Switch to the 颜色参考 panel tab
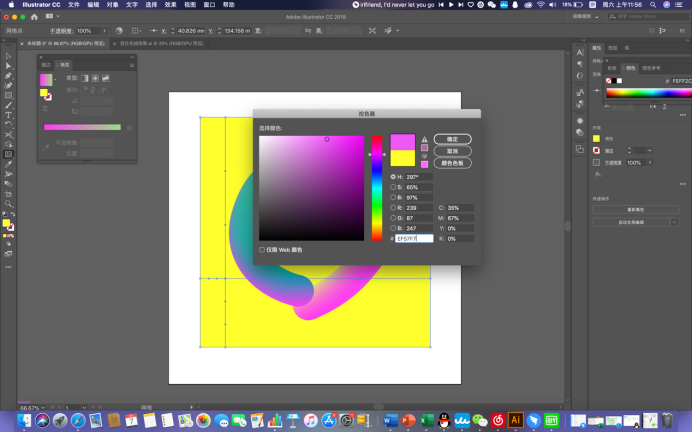692x433 pixels. tap(651, 68)
